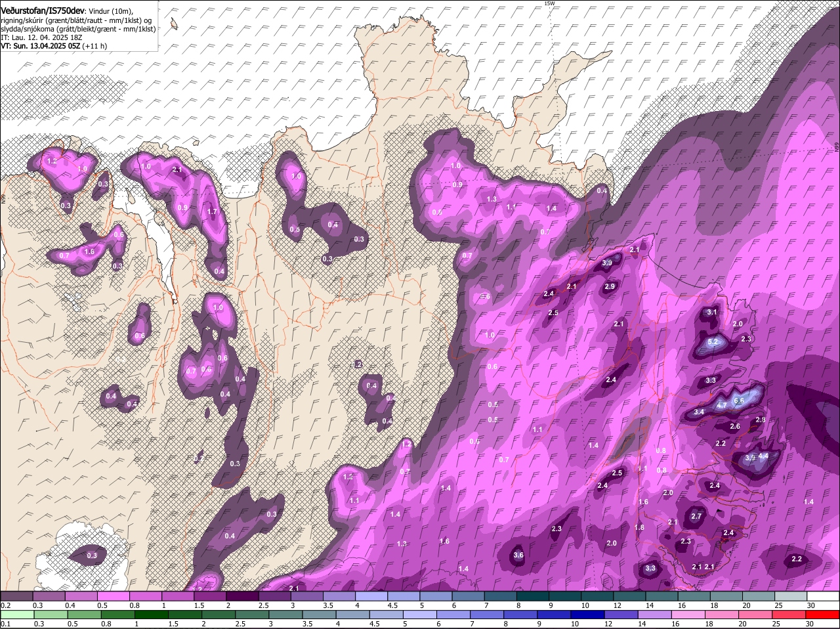This screenshot has width=840, height=629.
Task: Click the 1.7 precipitation value
Action: (x=212, y=212)
